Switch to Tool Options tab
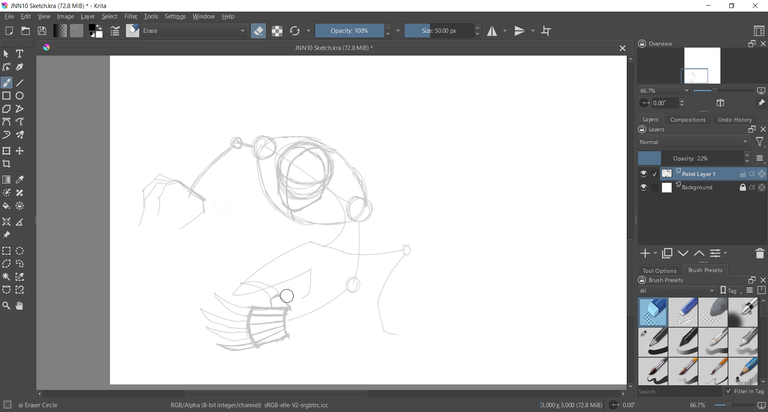 pos(659,270)
